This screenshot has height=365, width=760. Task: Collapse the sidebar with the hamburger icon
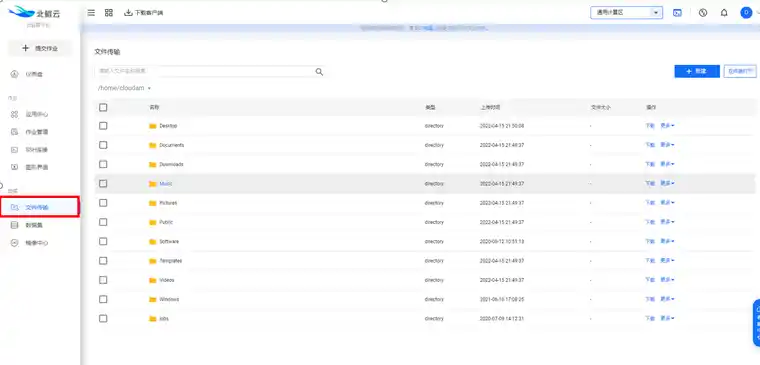point(91,13)
